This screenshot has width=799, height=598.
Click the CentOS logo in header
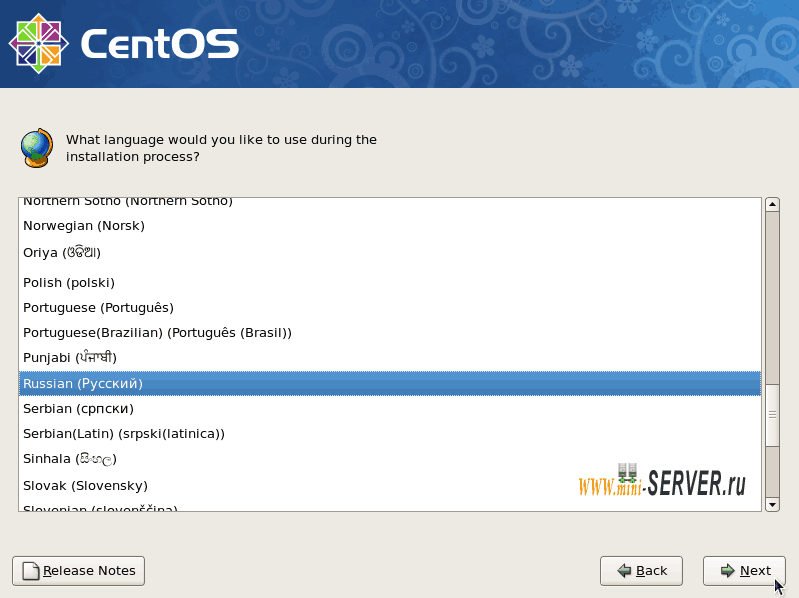[124, 44]
